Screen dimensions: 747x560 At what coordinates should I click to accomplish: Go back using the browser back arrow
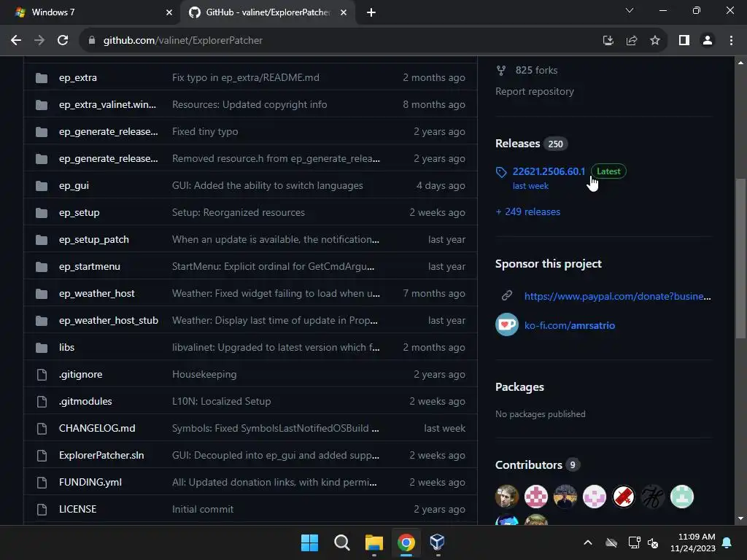pos(16,41)
